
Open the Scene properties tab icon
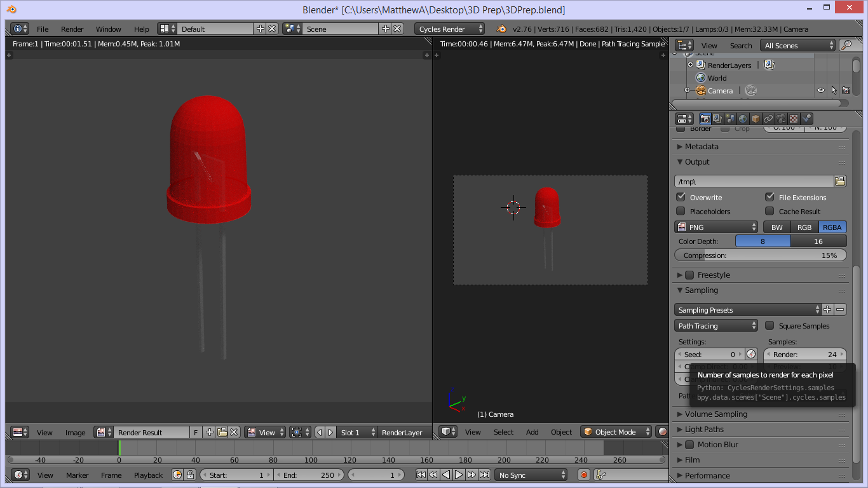[730, 119]
